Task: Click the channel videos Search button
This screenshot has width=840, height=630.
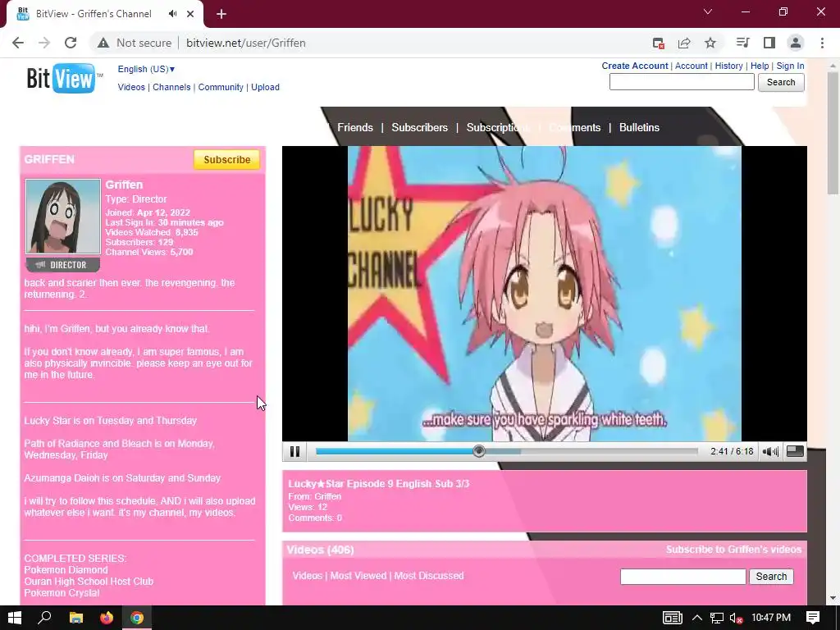Action: tap(771, 577)
